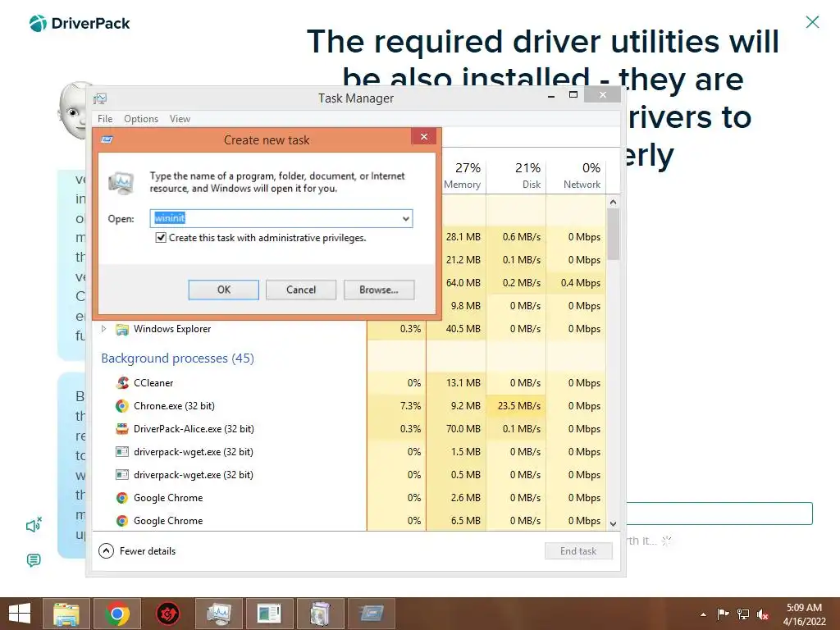This screenshot has width=840, height=630.
Task: Click OK in Create new task dialog
Action: 223,290
